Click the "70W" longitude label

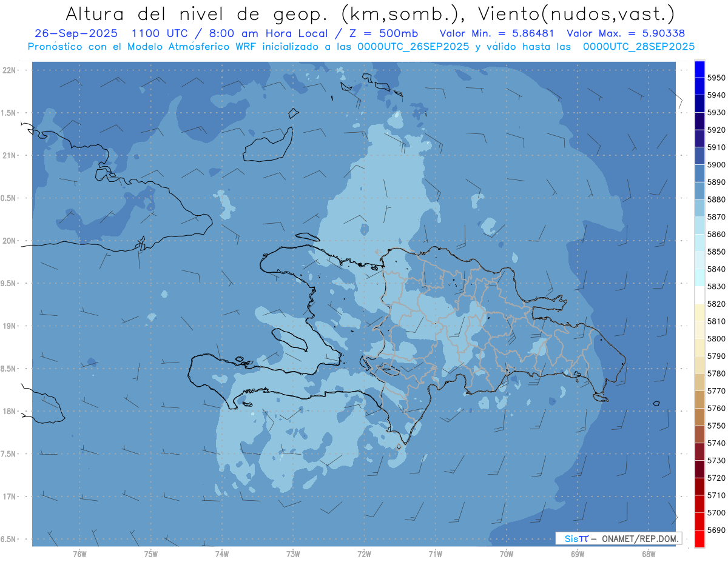pos(507,554)
